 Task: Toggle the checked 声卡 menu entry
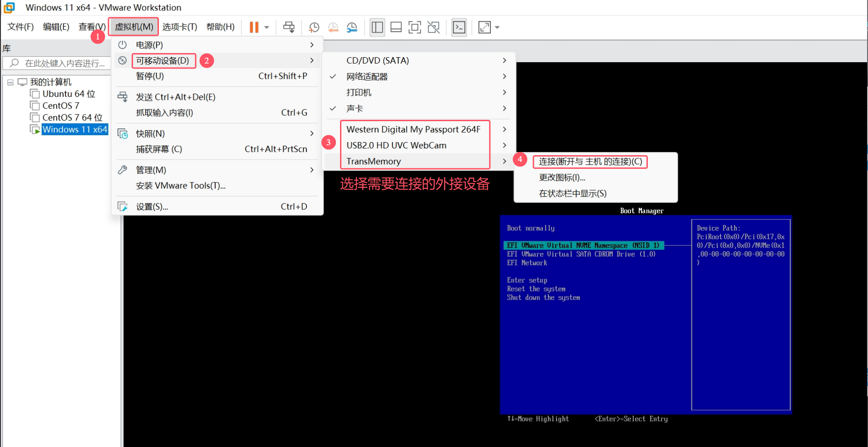355,108
